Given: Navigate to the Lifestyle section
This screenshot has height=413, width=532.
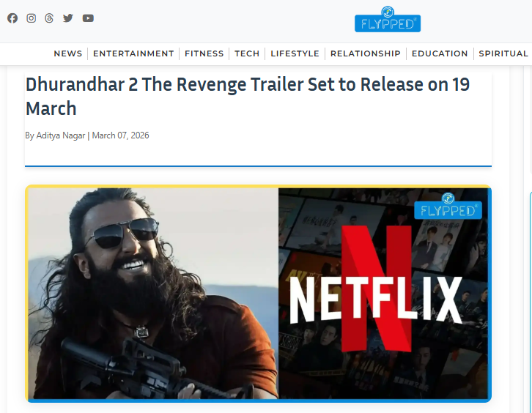Looking at the screenshot, I should click(x=295, y=53).
